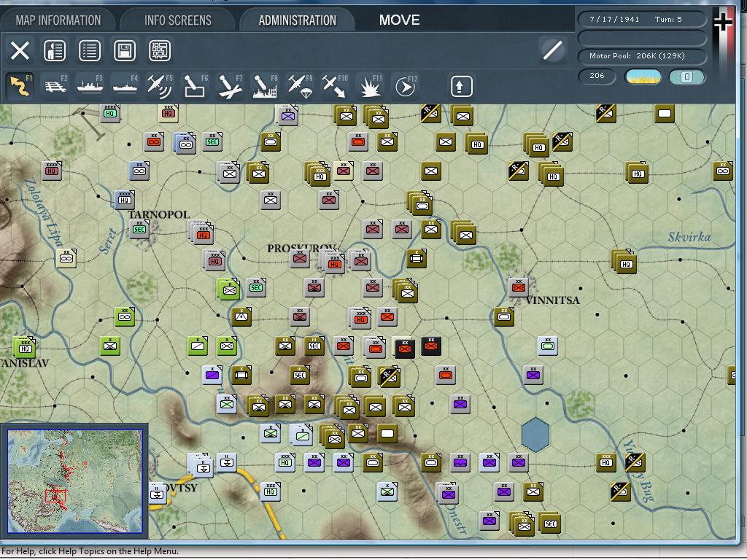
Task: Open the ADMINISTRATION tab
Action: pyautogui.click(x=298, y=20)
